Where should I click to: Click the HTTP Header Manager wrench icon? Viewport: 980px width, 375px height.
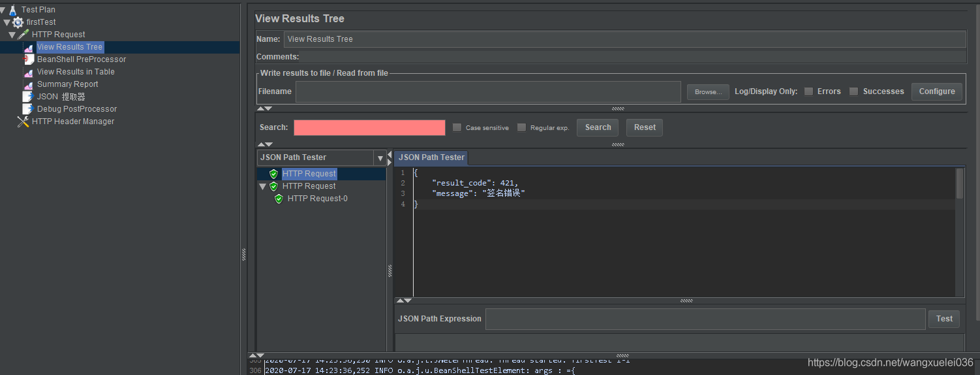(x=23, y=122)
